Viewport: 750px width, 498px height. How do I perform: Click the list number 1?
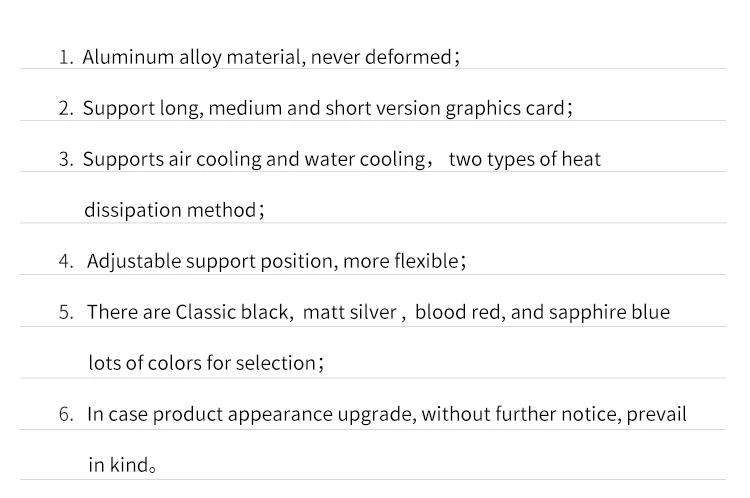[x=65, y=57]
